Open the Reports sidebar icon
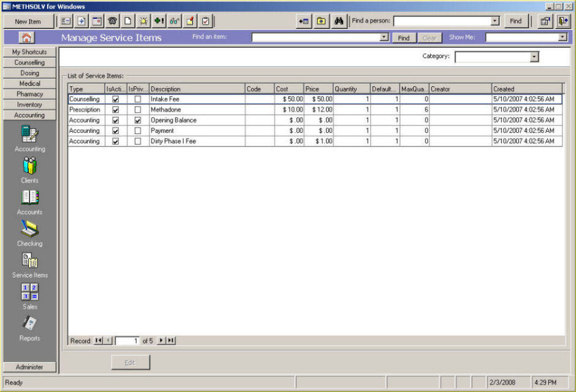The height and width of the screenshot is (392, 576). click(x=29, y=323)
